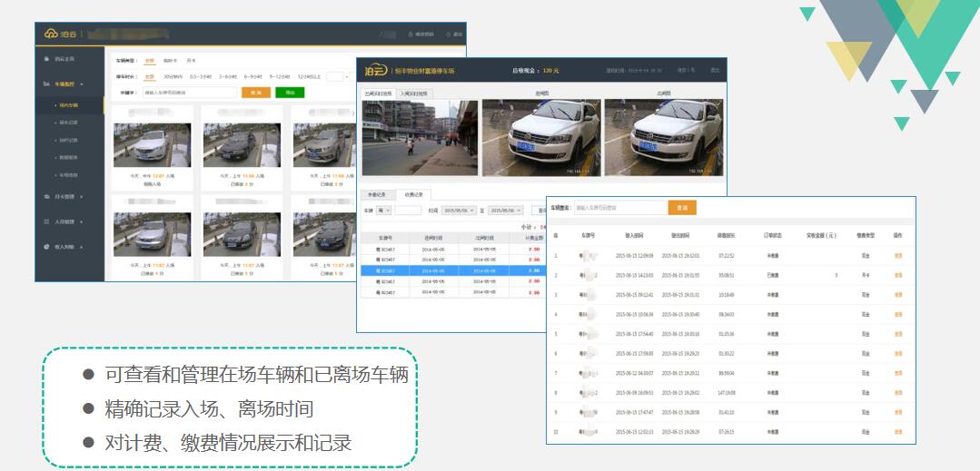Expand the 车场监控 sidebar menu arrow
The image size is (980, 471).
82,83
